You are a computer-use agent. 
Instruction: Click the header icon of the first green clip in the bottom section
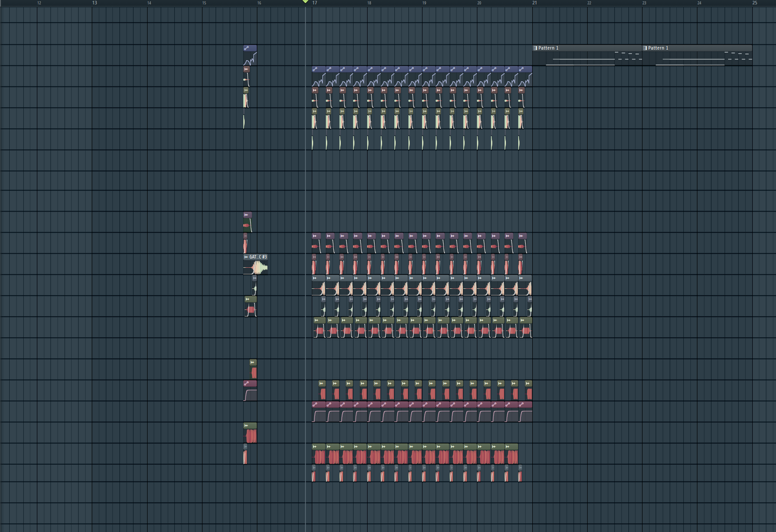(315, 447)
